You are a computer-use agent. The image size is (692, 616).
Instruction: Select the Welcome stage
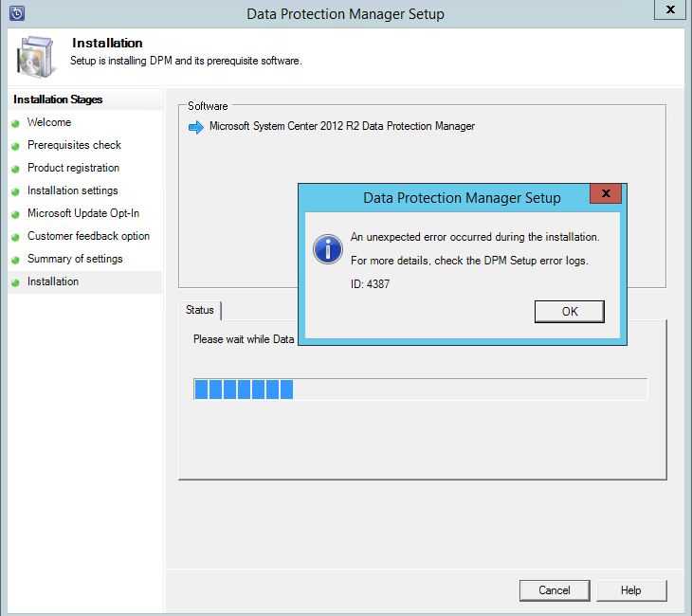[49, 122]
